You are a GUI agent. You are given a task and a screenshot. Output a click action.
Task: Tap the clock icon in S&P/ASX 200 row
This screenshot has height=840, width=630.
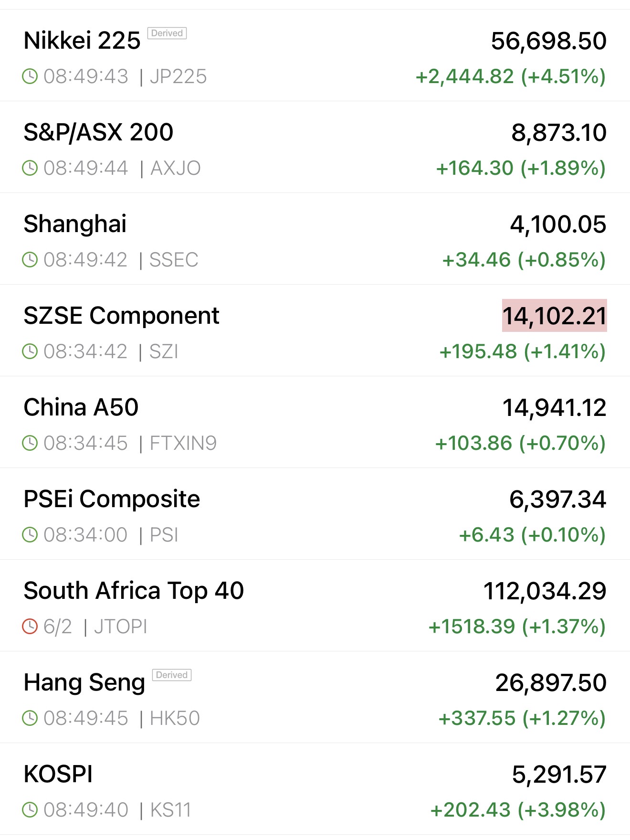click(30, 168)
